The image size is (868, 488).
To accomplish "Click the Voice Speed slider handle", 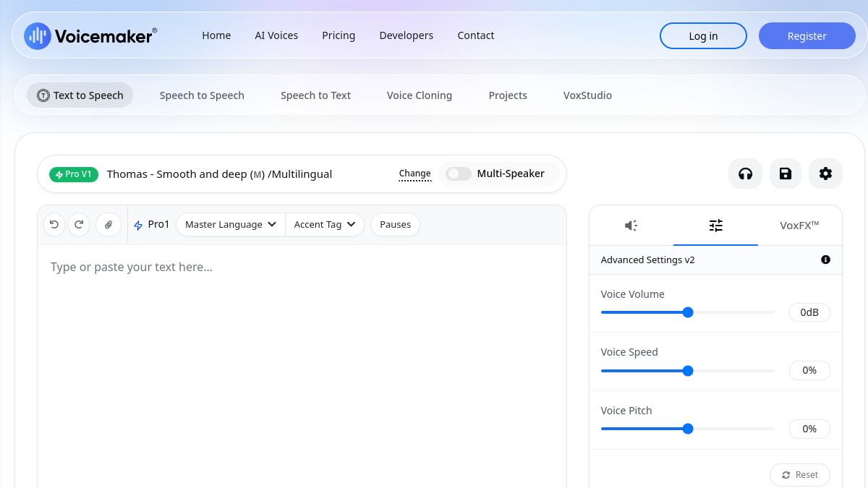I will tap(688, 371).
